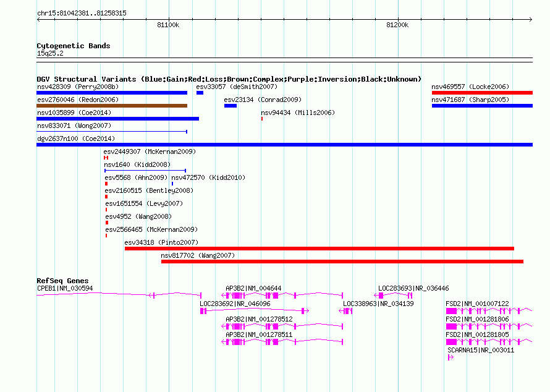Click the esv2160515 (Bentley2008) label
The width and height of the screenshot is (550, 392).
149,190
